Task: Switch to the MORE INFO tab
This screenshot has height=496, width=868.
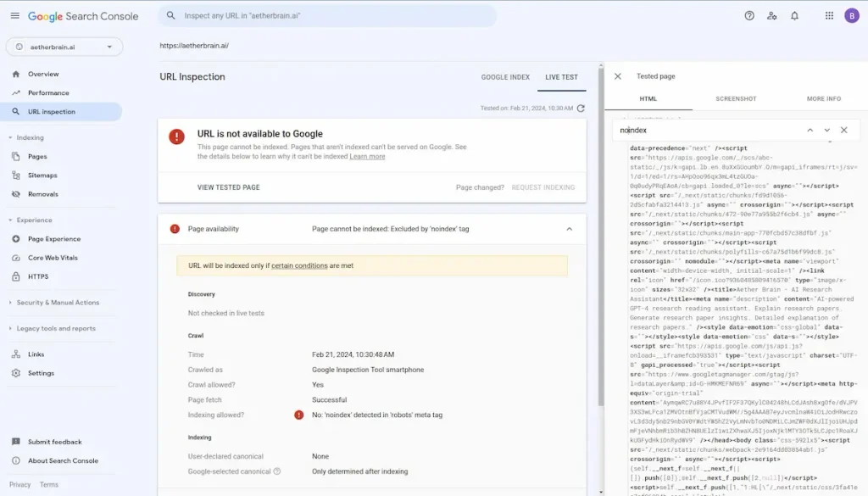Action: pos(824,98)
